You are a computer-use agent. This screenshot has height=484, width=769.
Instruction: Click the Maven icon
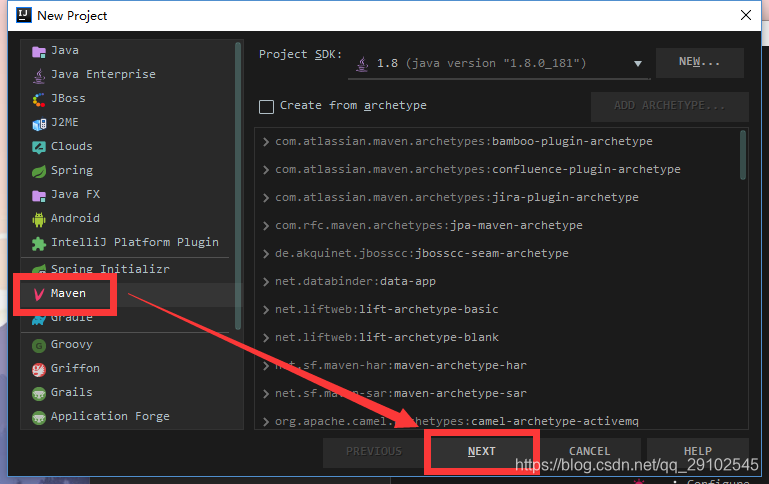39,294
